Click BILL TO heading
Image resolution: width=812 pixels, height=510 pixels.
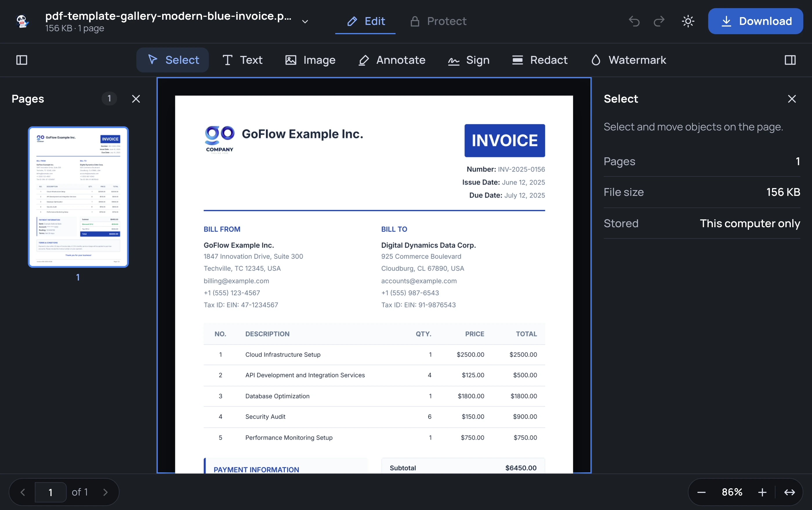(x=394, y=229)
